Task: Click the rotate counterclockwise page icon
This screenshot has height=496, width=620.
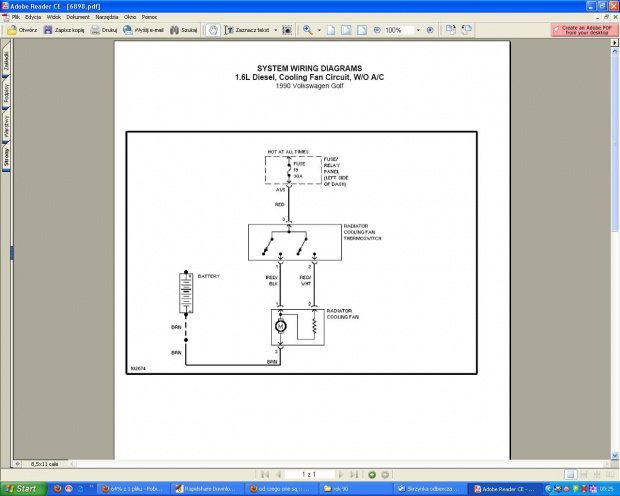Action: click(x=467, y=30)
